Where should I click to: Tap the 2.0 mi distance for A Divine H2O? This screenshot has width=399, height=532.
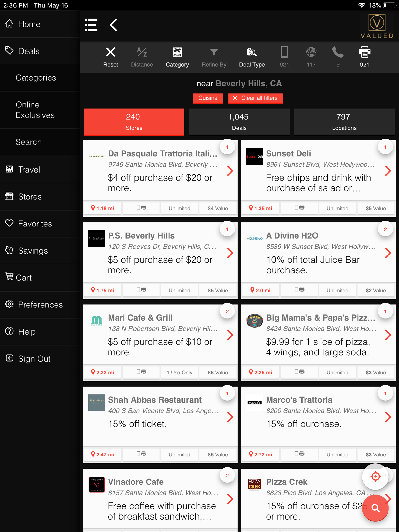click(260, 290)
